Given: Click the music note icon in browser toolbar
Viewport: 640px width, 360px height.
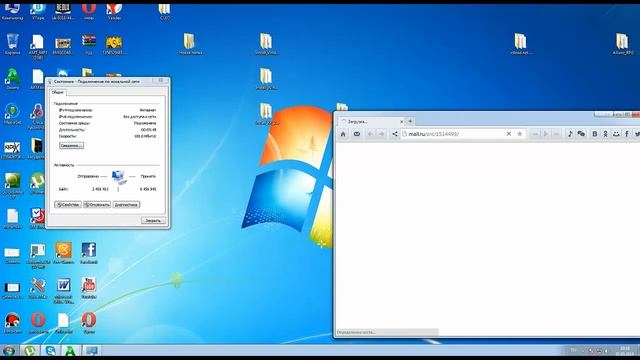Looking at the screenshot, I should 570,134.
